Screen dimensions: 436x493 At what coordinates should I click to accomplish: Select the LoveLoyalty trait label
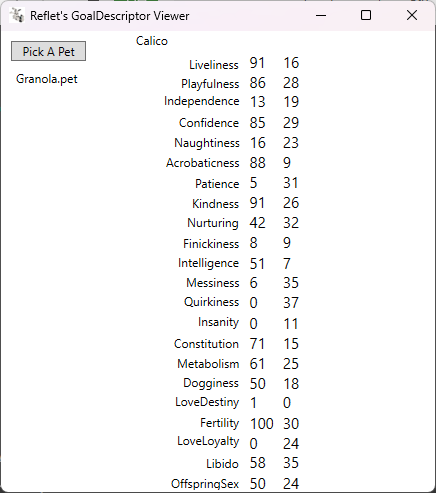[x=208, y=441]
